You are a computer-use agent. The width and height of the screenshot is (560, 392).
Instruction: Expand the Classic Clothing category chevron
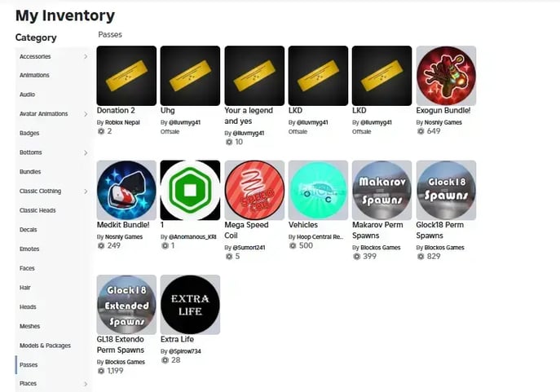pyautogui.click(x=86, y=192)
